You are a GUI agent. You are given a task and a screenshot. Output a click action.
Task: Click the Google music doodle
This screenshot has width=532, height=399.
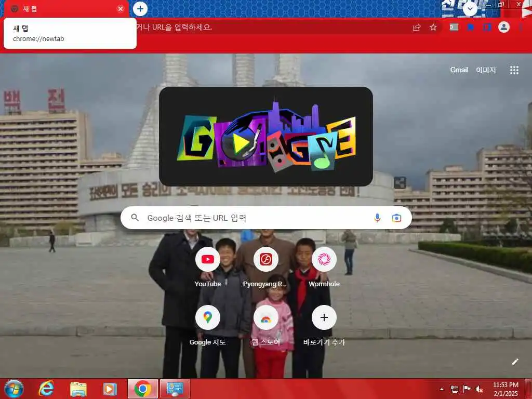click(x=266, y=137)
